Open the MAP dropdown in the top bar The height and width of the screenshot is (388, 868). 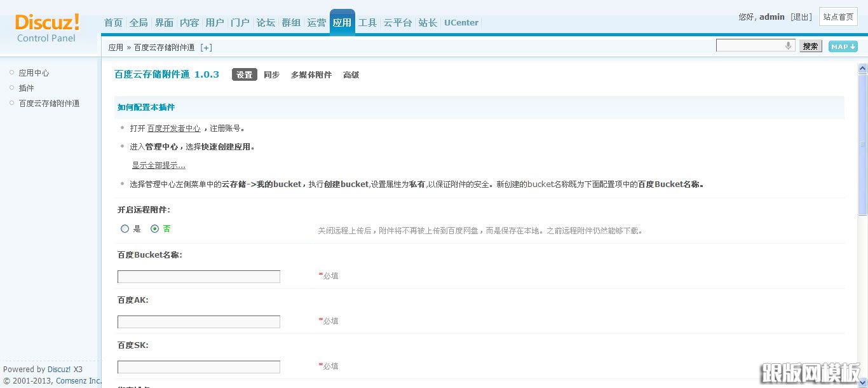pos(843,46)
